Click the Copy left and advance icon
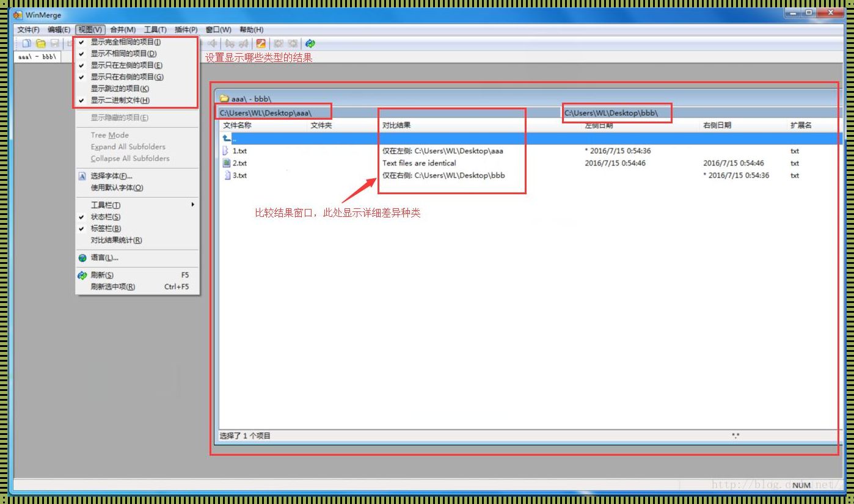This screenshot has height=504, width=854. click(x=244, y=43)
